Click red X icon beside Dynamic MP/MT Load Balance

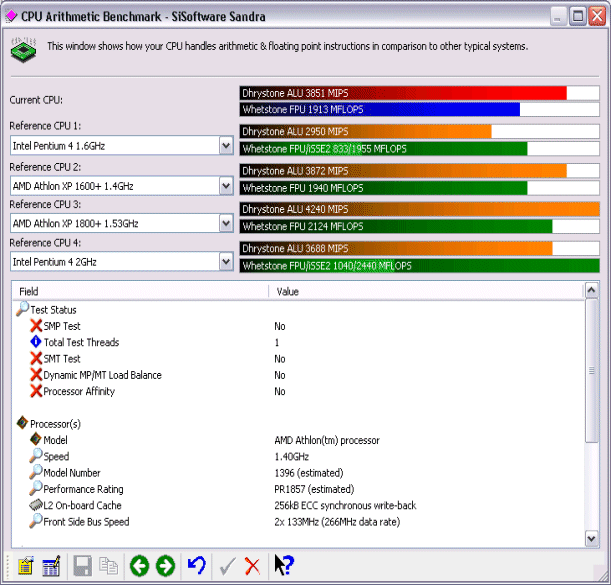tap(36, 375)
